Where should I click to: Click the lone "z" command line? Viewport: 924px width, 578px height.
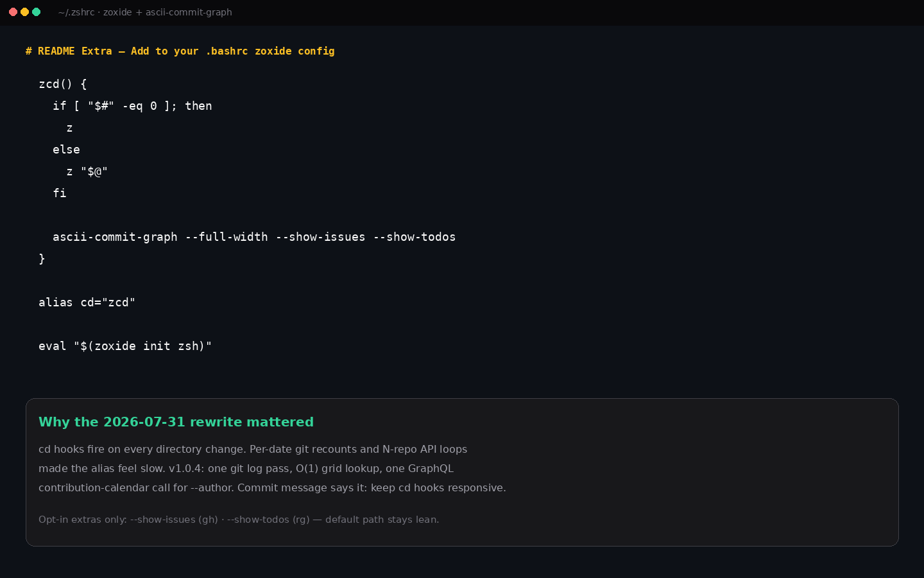pos(69,128)
